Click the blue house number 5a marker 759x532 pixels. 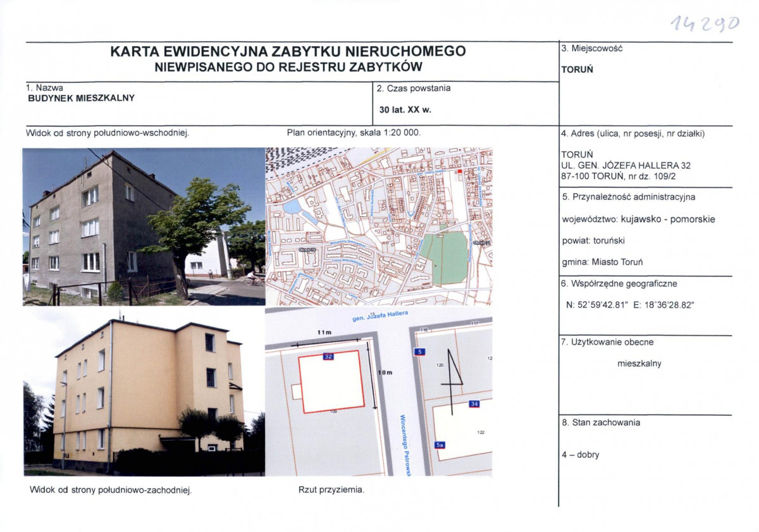point(440,445)
